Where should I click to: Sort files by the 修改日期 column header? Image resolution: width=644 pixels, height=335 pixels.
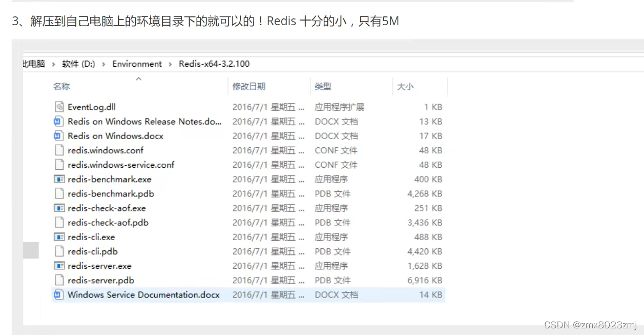(249, 87)
